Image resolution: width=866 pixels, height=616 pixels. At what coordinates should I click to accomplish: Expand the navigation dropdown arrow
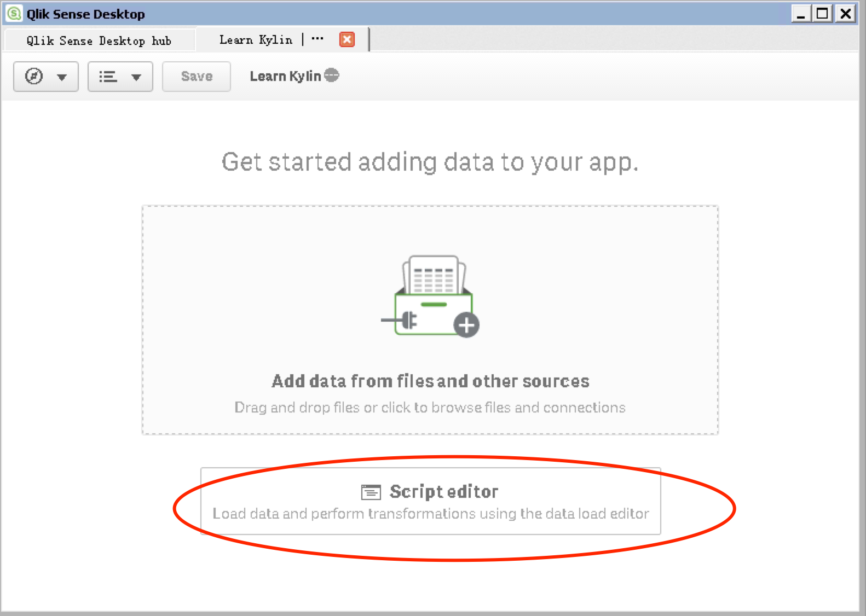coord(62,77)
